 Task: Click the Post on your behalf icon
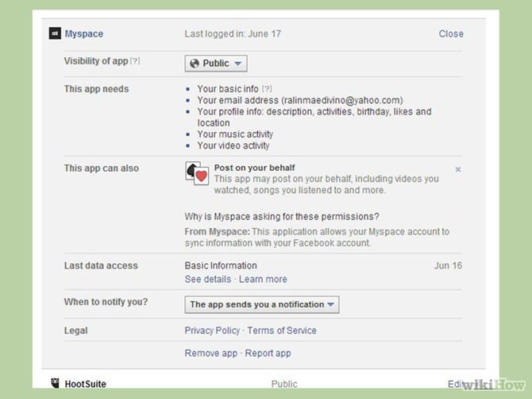click(197, 176)
